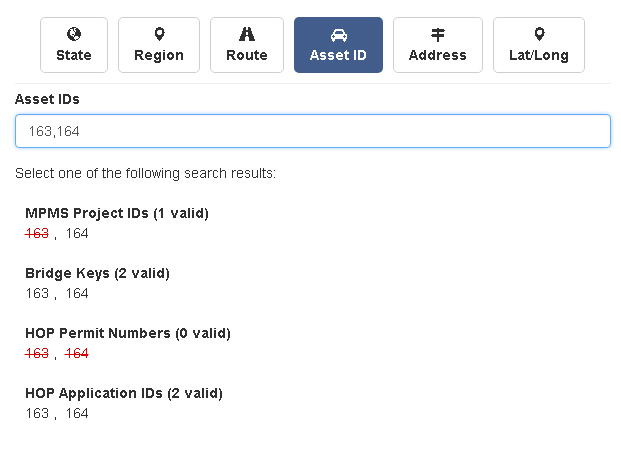Select 163 under Bridge Keys
The image size is (621, 455).
pyautogui.click(x=37, y=293)
